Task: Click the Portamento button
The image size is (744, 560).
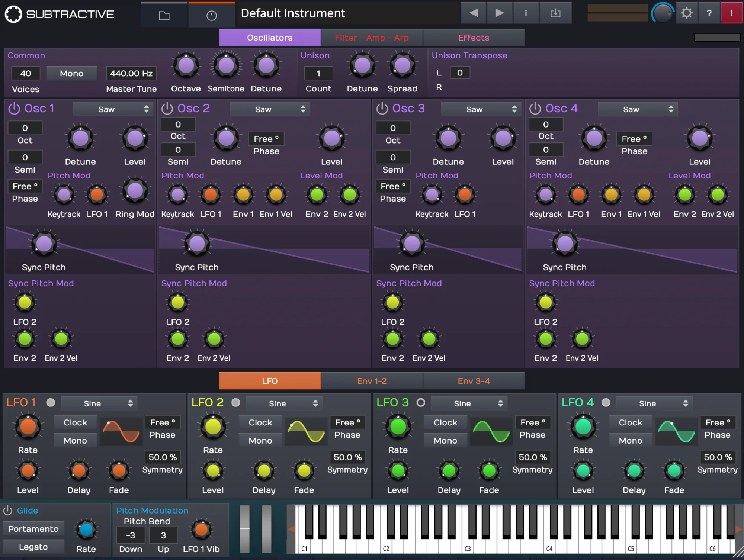Action: [33, 529]
